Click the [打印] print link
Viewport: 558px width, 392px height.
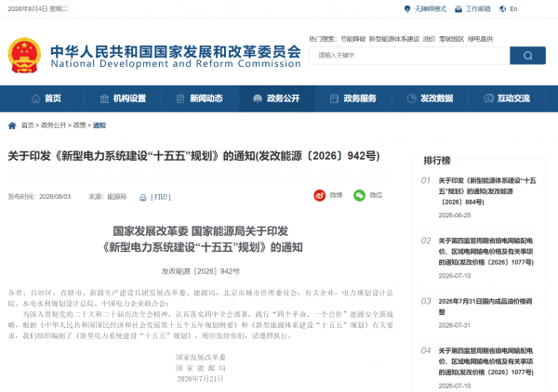coord(161,197)
